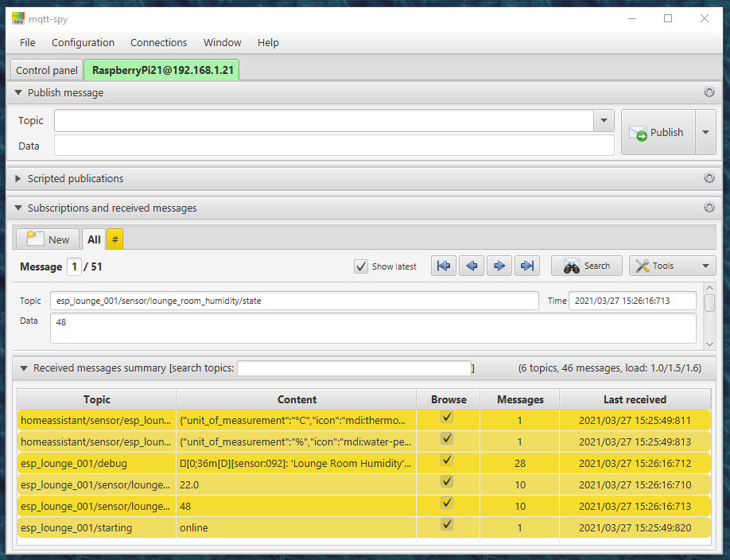Image resolution: width=730 pixels, height=560 pixels.
Task: Jump to the first message arrow icon
Action: coord(444,266)
